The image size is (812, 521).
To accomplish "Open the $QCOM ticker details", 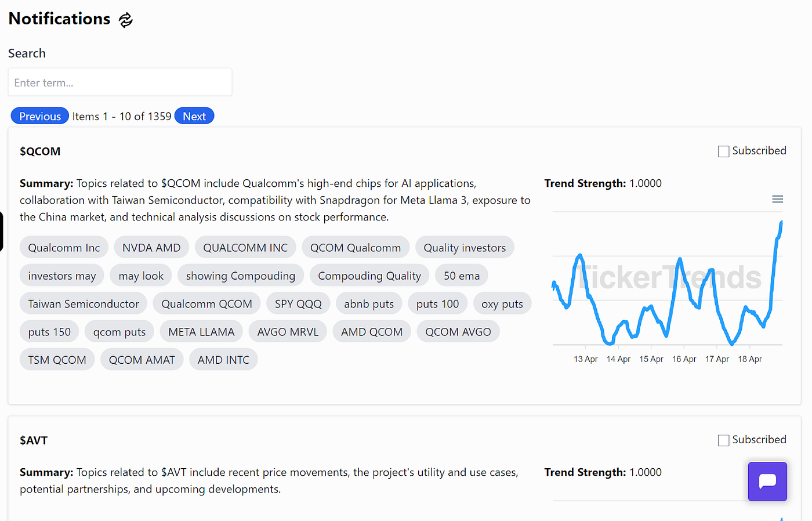I will click(40, 151).
